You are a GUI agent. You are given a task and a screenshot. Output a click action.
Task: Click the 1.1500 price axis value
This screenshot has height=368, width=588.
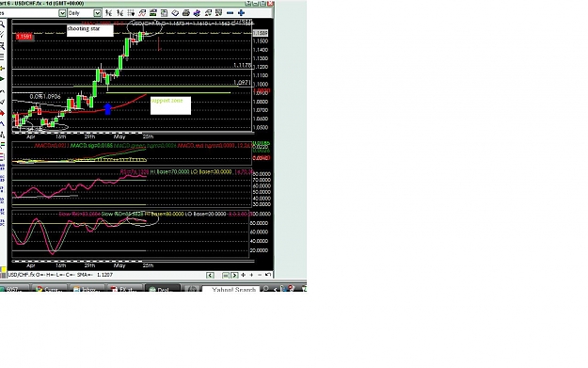[x=261, y=40]
